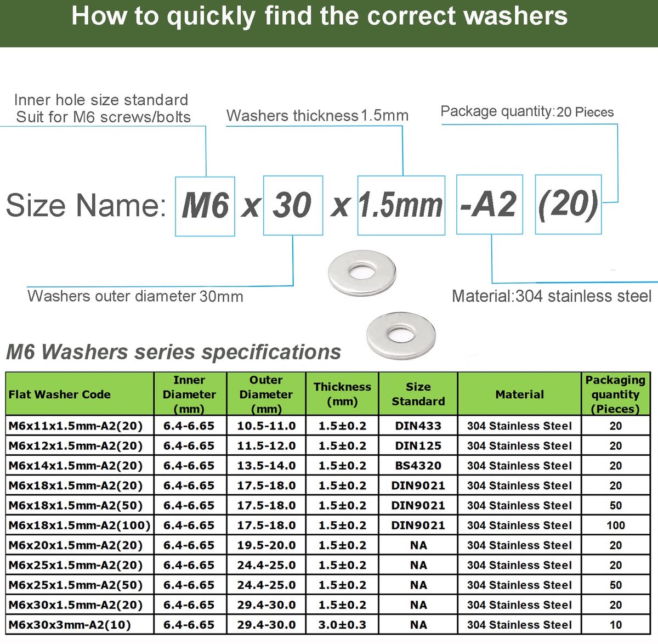Click the upper washer product image
Image resolution: width=658 pixels, height=644 pixels.
coord(362,272)
